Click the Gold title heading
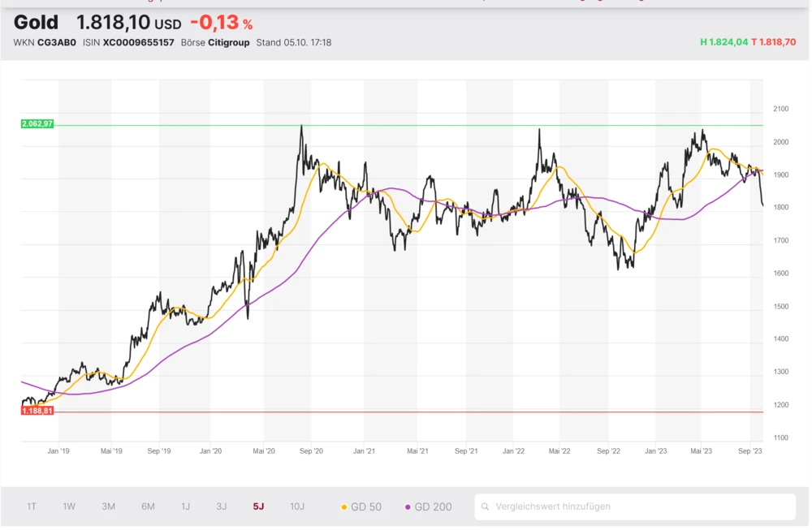The height and width of the screenshot is (530, 812). click(x=37, y=23)
